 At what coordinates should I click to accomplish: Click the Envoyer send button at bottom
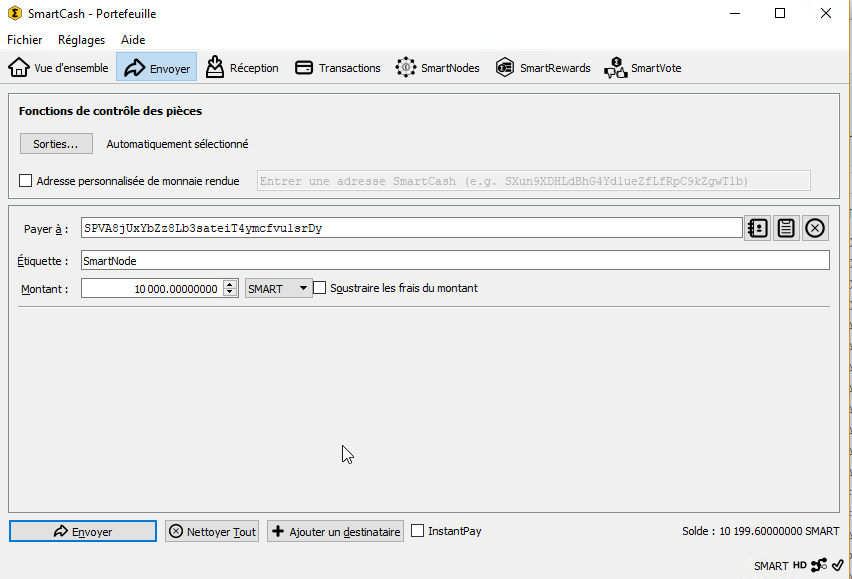pos(83,532)
